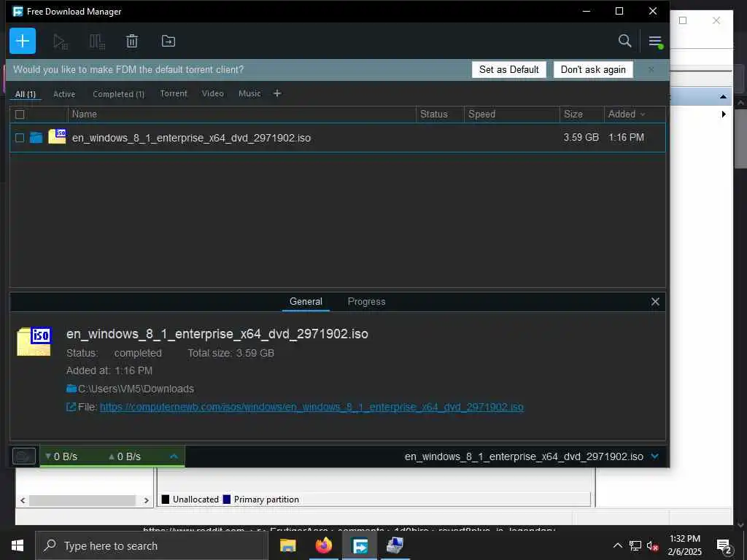
Task: Click the file name in bottom status bar
Action: [524, 456]
